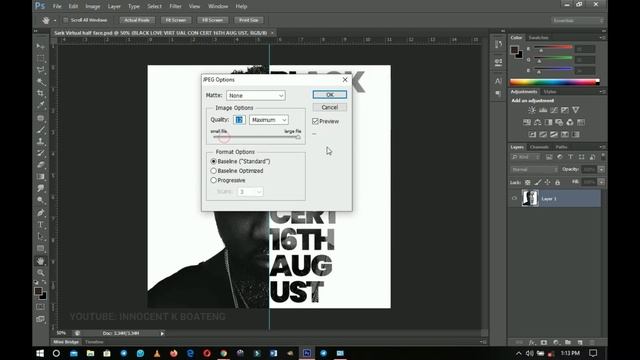Switch to the Swatches tab
Image resolution: width=640 pixels, height=360 pixels.
point(538,38)
